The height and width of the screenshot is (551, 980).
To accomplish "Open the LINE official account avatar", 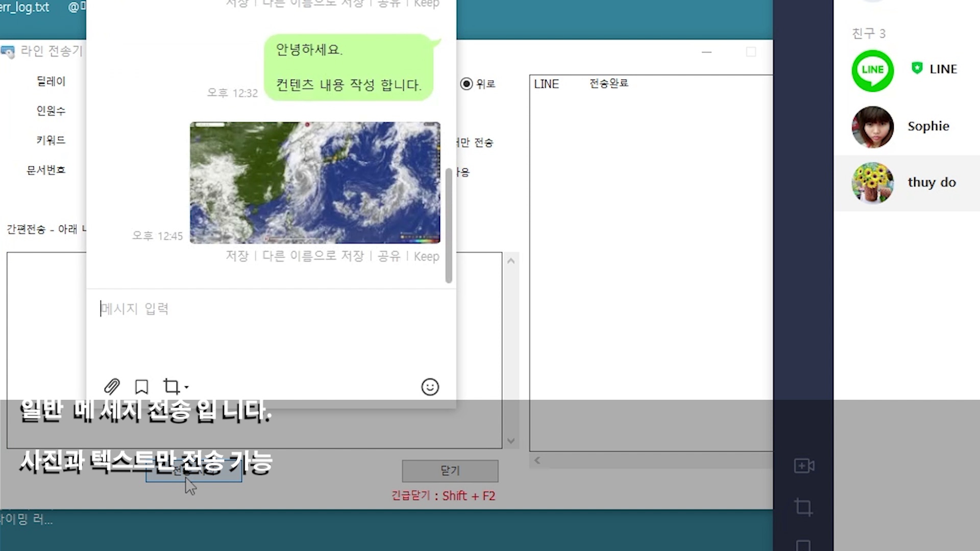I will pyautogui.click(x=872, y=70).
